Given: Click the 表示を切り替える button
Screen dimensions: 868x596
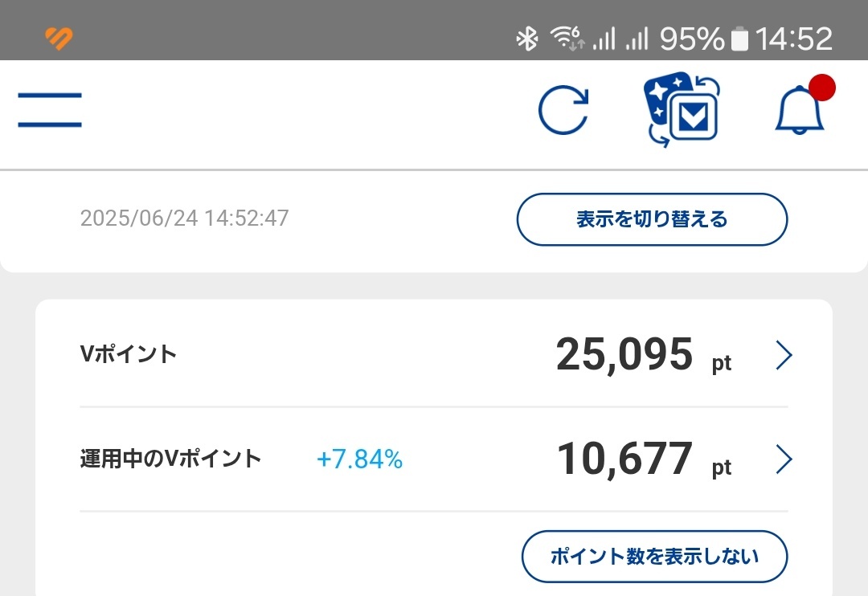Looking at the screenshot, I should [652, 219].
